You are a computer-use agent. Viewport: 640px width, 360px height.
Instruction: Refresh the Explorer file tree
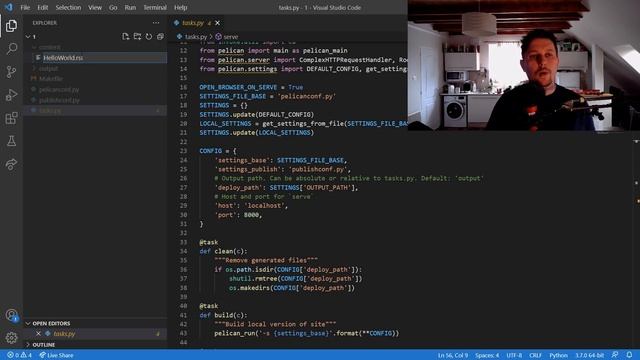tap(149, 37)
